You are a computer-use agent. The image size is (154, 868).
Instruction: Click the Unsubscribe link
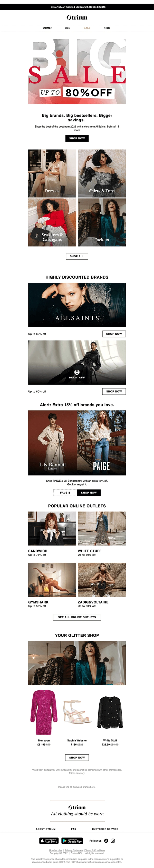pos(55,850)
